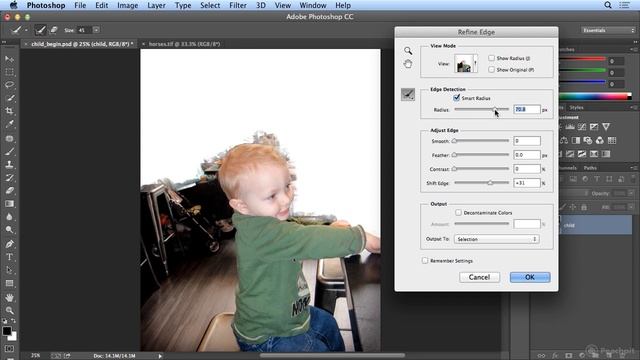This screenshot has width=640, height=360.
Task: Select the Gradient tool
Action: pyautogui.click(x=9, y=204)
